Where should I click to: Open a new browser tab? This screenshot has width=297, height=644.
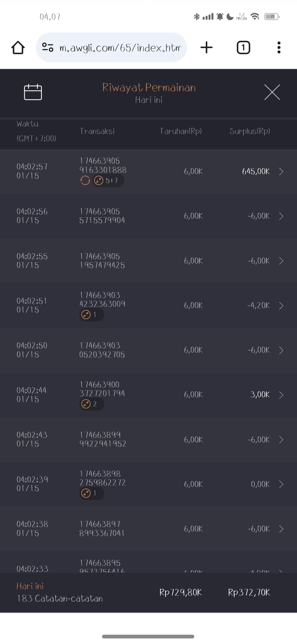207,47
